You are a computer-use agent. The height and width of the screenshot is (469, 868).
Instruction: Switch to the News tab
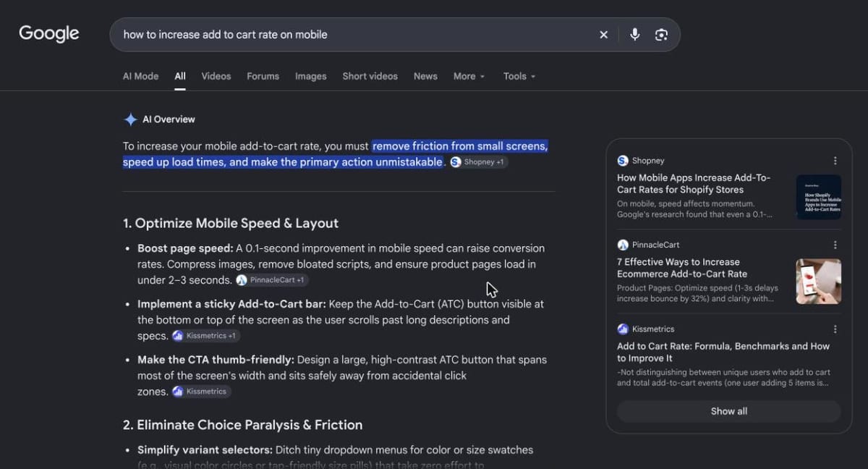coord(425,76)
